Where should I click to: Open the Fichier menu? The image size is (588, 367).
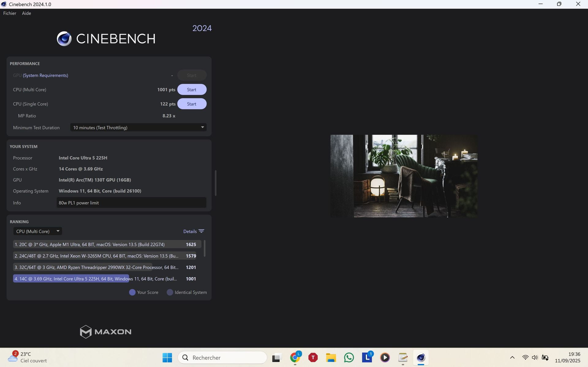(x=10, y=13)
